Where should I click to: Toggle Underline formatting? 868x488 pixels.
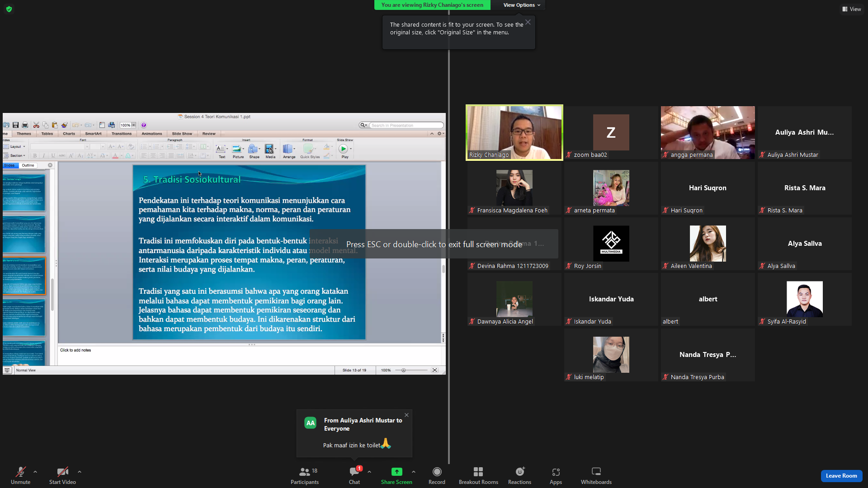(53, 156)
